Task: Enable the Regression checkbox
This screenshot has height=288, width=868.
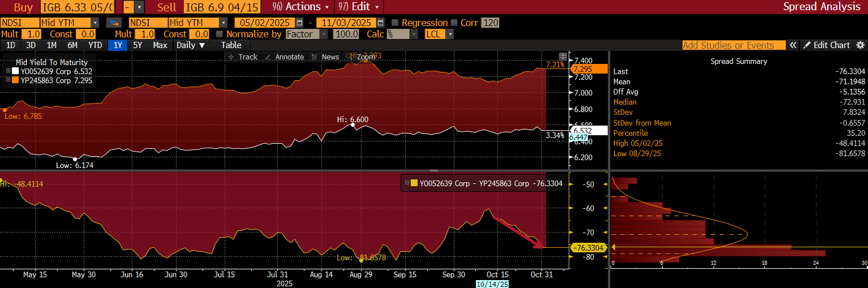Action: click(395, 23)
